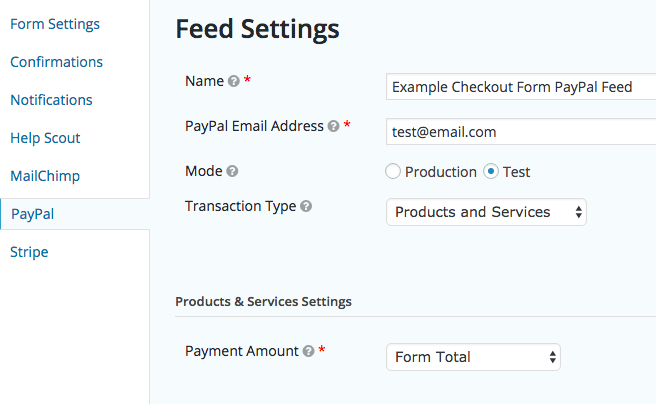Click the Transaction Type help icon
The height and width of the screenshot is (404, 656).
[x=306, y=206]
